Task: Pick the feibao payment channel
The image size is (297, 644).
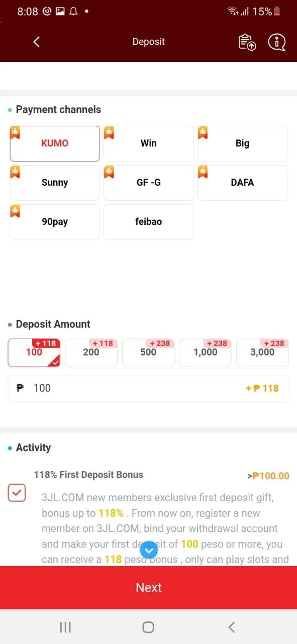Action: tap(148, 222)
